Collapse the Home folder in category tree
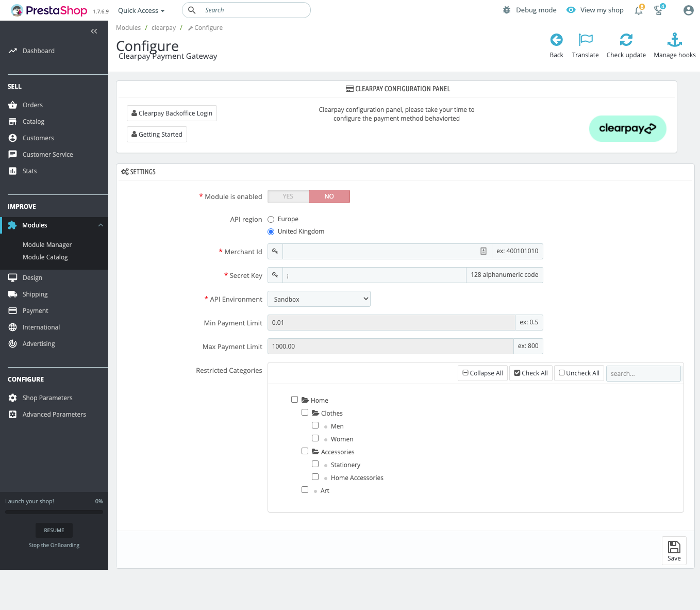700x610 pixels. pos(305,400)
